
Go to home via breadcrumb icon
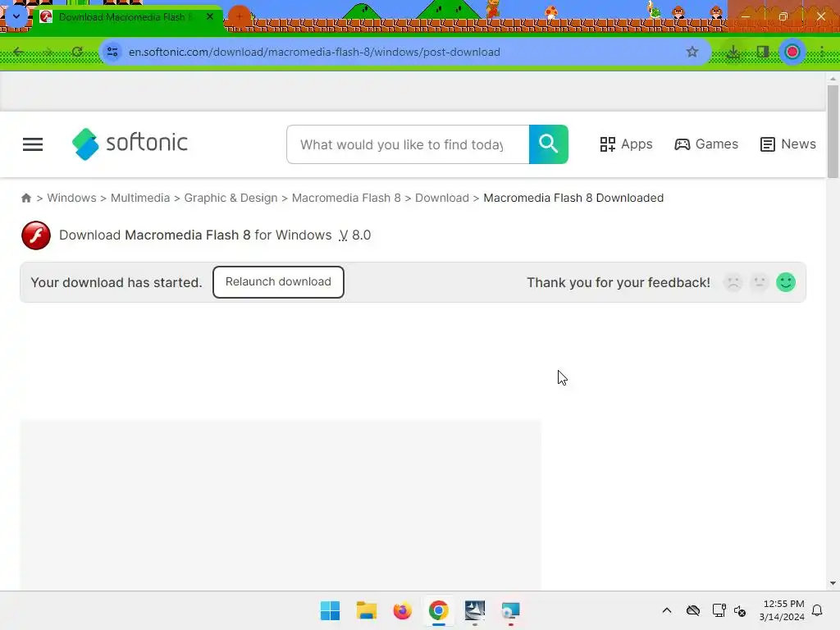(25, 198)
